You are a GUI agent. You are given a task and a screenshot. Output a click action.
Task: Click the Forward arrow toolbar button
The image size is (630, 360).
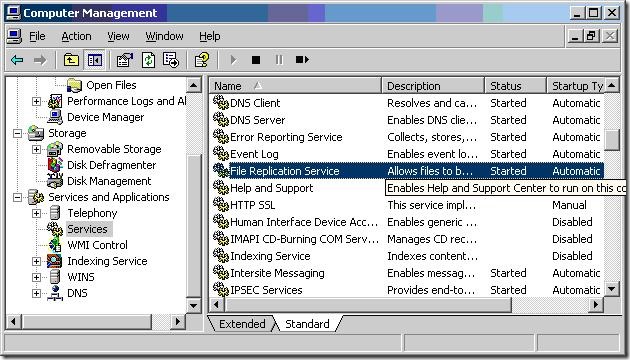pos(40,60)
